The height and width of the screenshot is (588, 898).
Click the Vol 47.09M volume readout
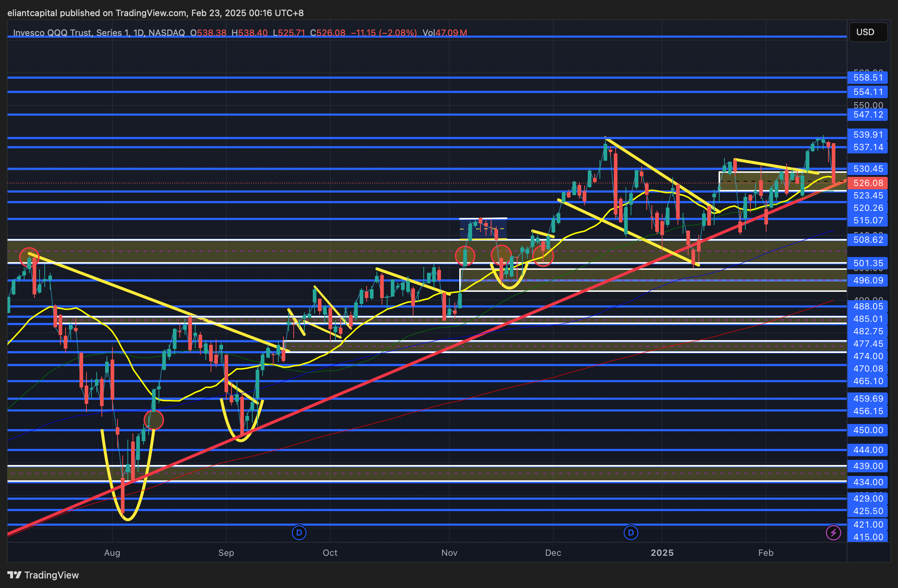(x=445, y=33)
